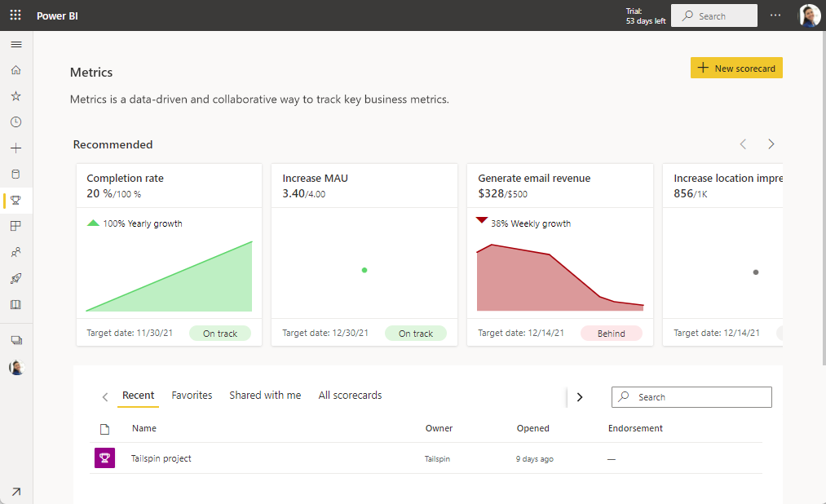This screenshot has width=826, height=504.
Task: Open the Learn section (book icon)
Action: 15,304
